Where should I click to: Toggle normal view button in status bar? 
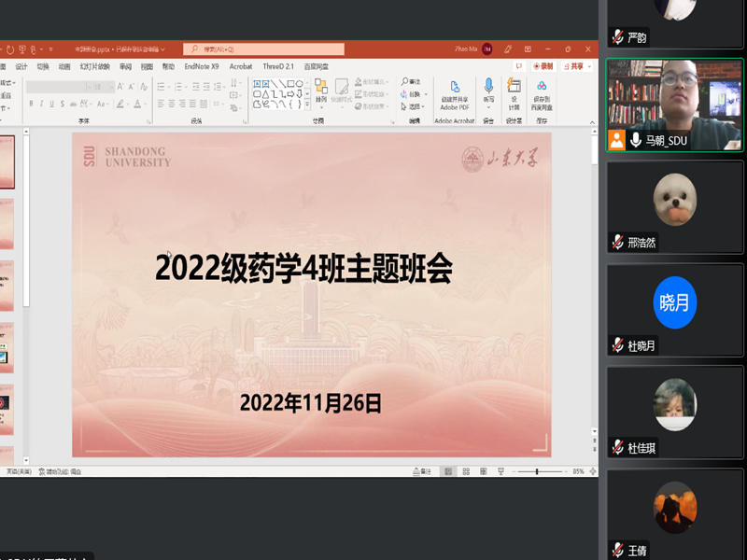(x=447, y=472)
